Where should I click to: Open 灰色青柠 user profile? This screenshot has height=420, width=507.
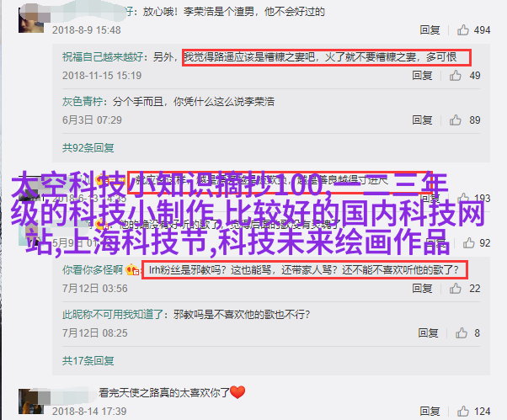pos(83,102)
